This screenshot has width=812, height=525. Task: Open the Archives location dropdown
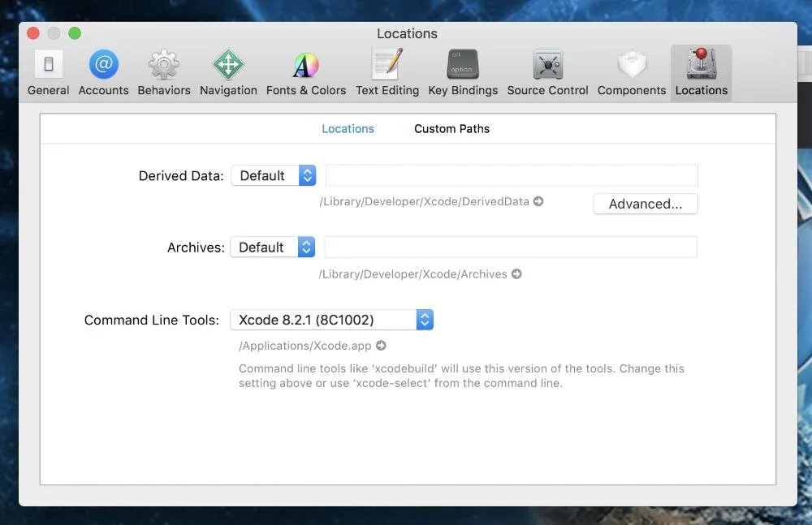click(x=273, y=247)
